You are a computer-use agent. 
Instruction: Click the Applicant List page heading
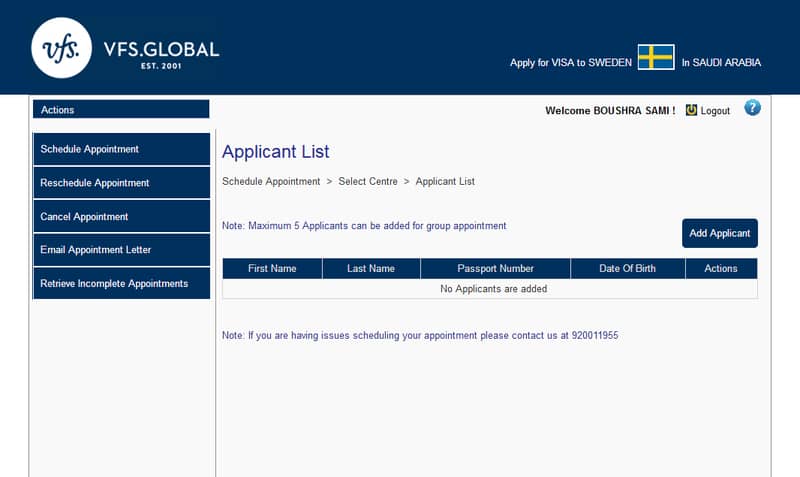click(x=276, y=152)
